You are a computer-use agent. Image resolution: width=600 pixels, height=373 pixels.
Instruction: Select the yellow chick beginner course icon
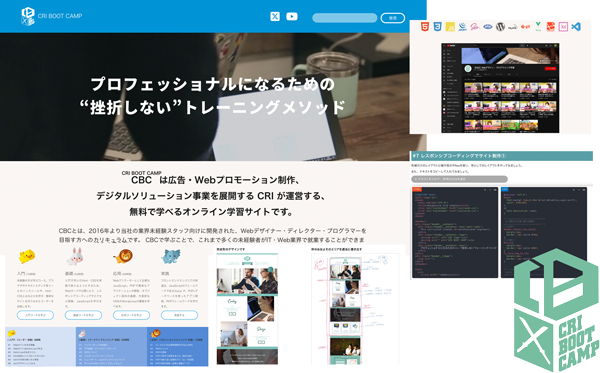point(27,256)
